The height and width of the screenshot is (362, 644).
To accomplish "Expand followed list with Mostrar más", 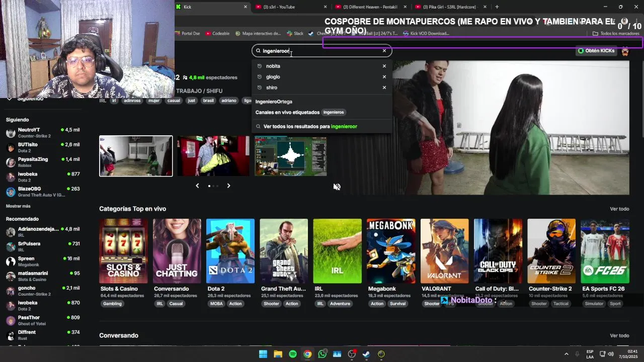I will (18, 206).
